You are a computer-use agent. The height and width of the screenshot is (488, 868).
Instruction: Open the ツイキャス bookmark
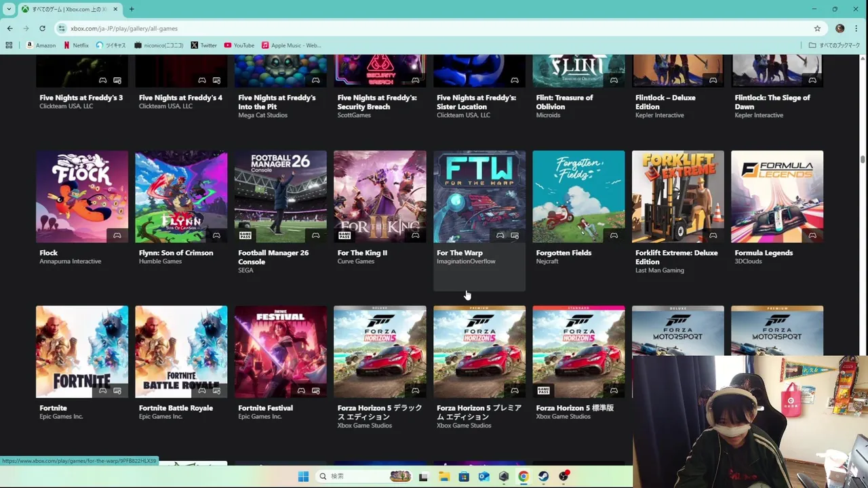click(111, 45)
